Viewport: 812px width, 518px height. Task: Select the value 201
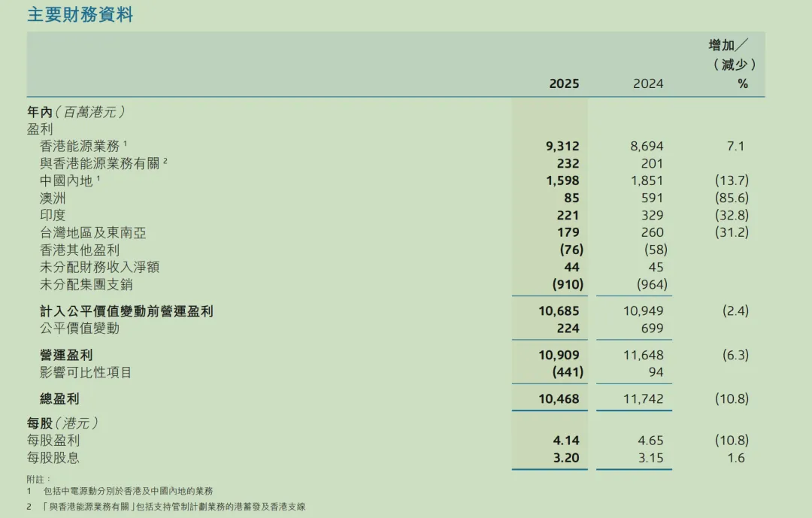(x=652, y=163)
